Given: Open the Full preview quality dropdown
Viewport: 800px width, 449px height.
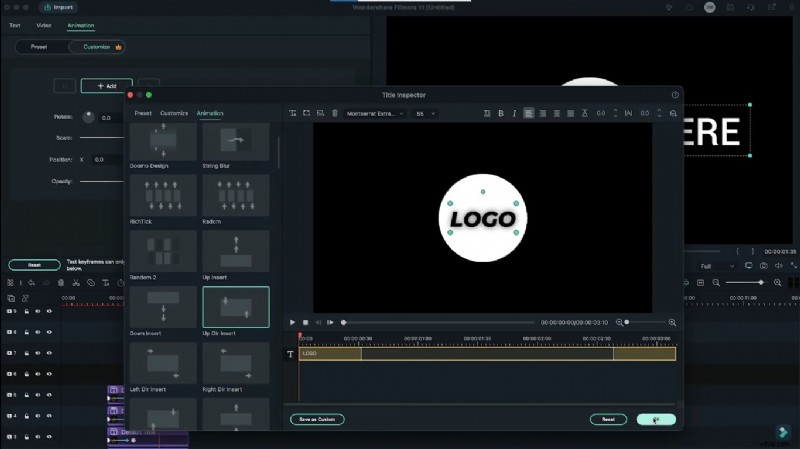Looking at the screenshot, I should 717,266.
